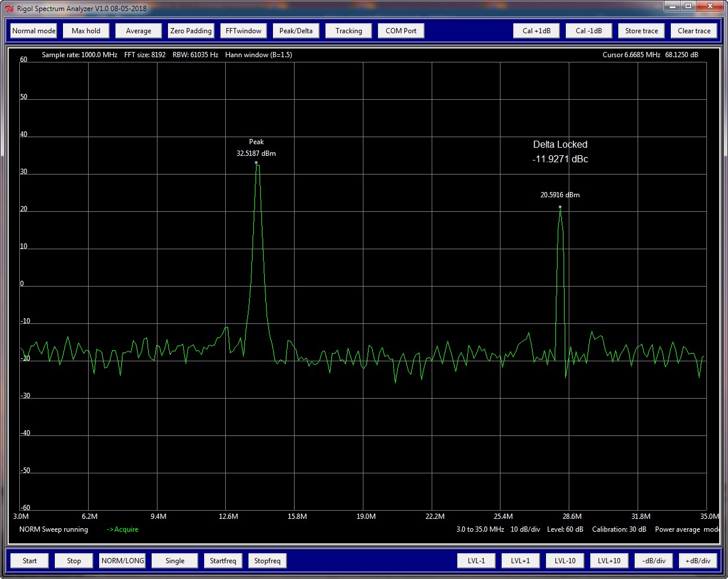728x579 pixels.
Task: Raise level by one with LVL+1
Action: [520, 561]
